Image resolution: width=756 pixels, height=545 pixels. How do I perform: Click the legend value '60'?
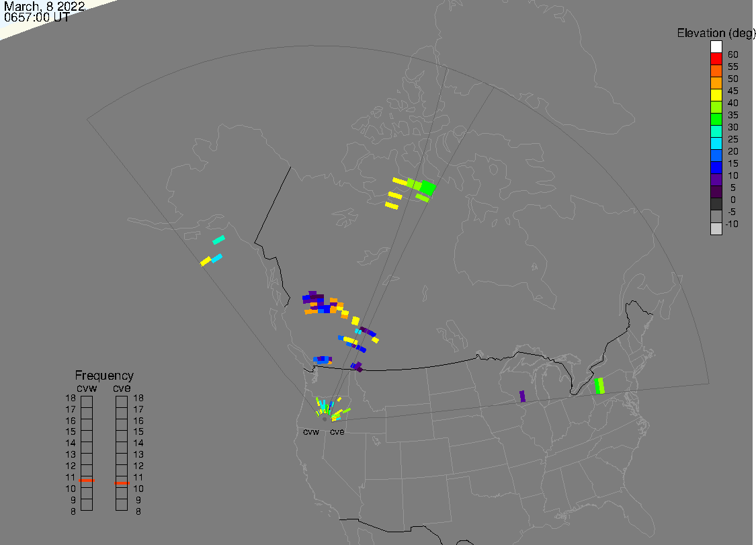[733, 54]
